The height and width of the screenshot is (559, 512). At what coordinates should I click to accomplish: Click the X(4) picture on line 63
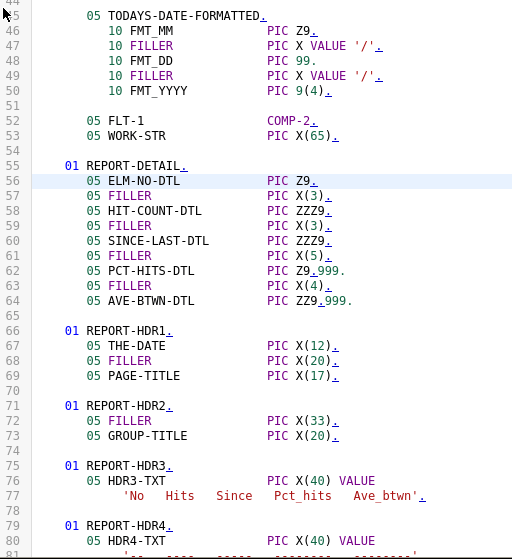coord(310,286)
